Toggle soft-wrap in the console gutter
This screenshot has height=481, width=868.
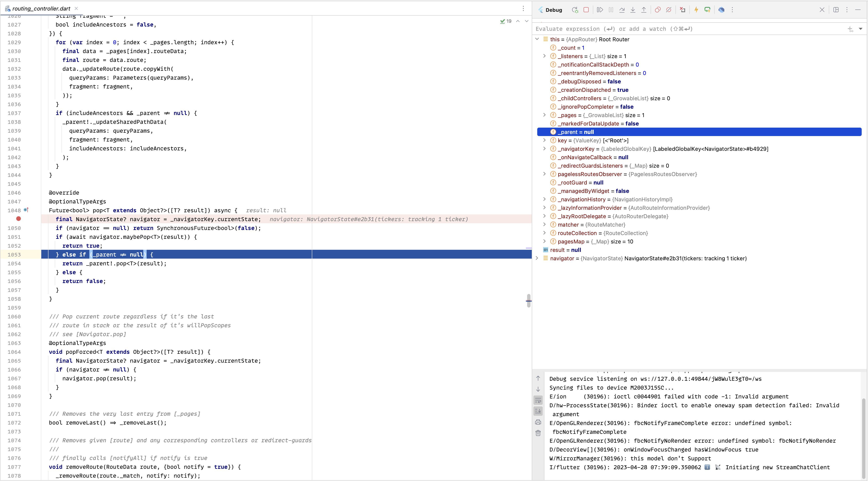[538, 400]
